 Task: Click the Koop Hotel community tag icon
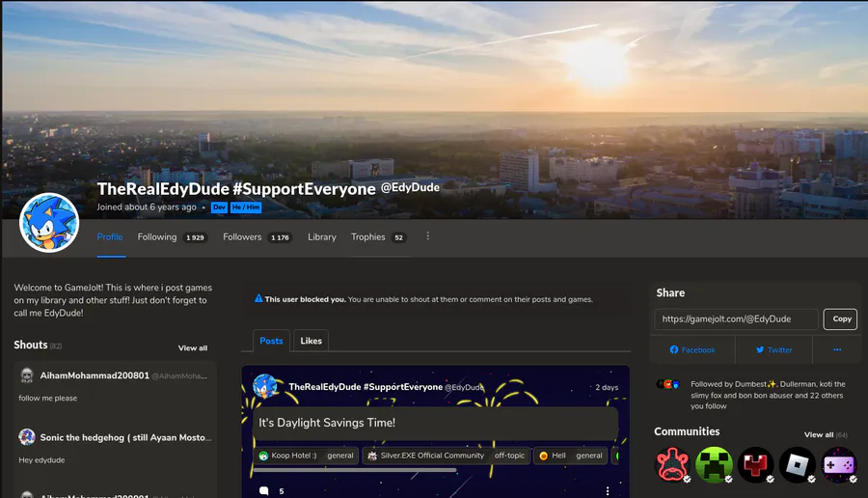[x=263, y=456]
